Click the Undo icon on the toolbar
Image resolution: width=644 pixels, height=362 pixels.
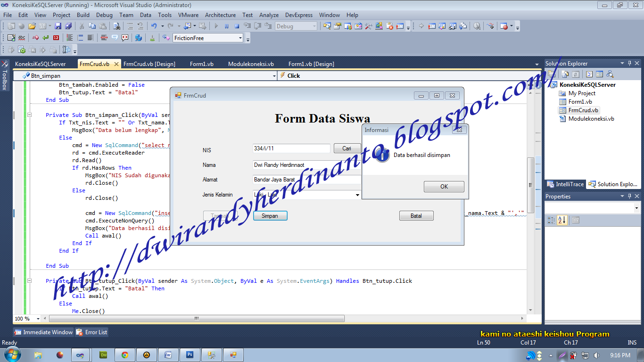point(154,27)
